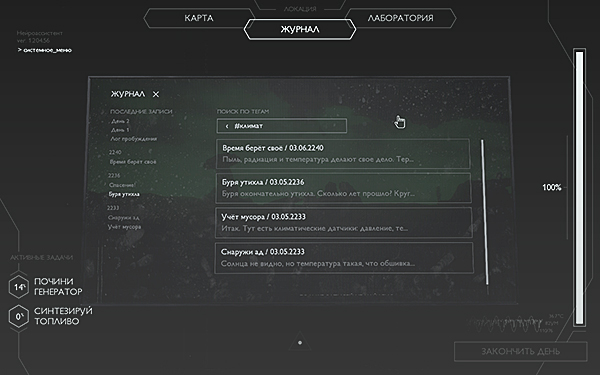Image resolution: width=600 pixels, height=375 pixels.
Task: Click hexagon icon for Синтезируй топливо task
Action: (x=19, y=316)
